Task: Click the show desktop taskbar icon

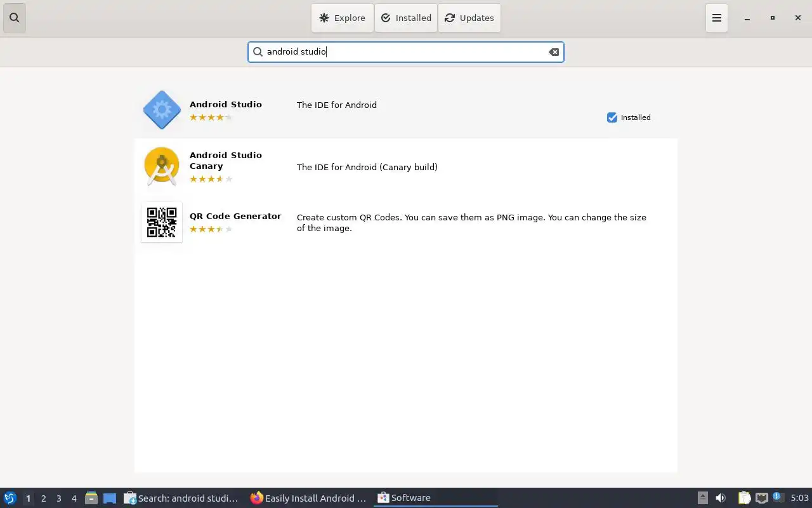Action: tap(110, 498)
